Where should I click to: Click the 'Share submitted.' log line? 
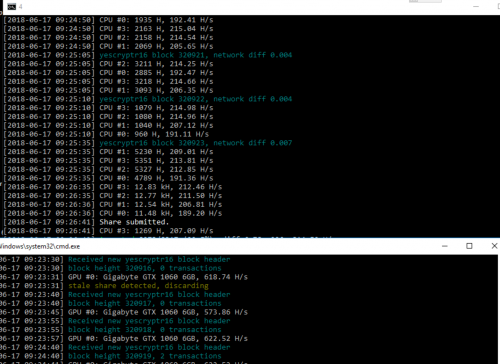[134, 222]
